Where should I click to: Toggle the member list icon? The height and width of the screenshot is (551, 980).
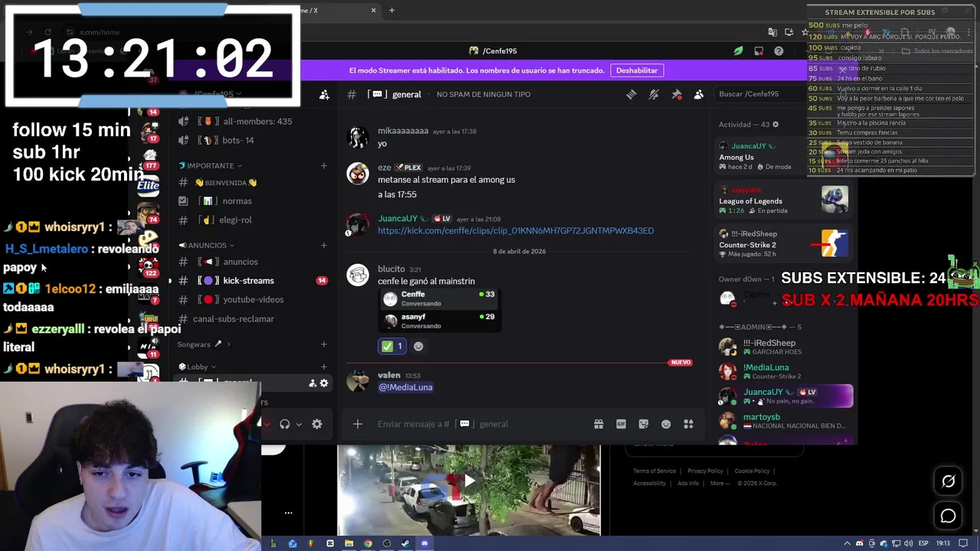click(698, 94)
